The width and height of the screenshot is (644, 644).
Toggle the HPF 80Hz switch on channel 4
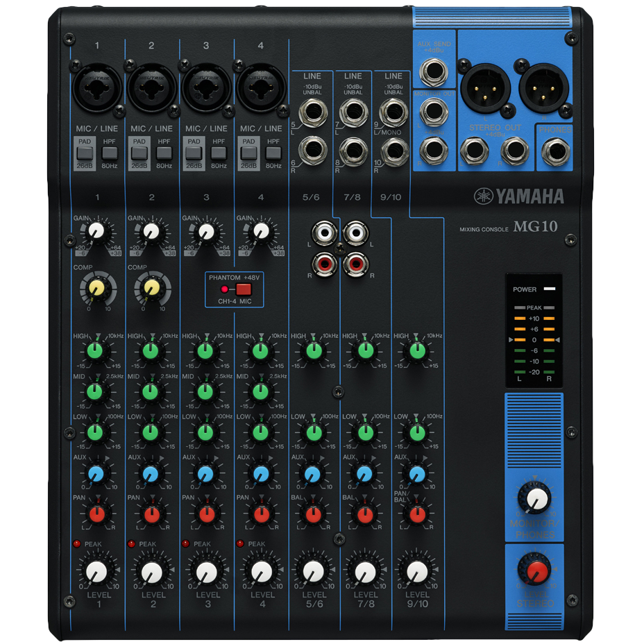273,153
